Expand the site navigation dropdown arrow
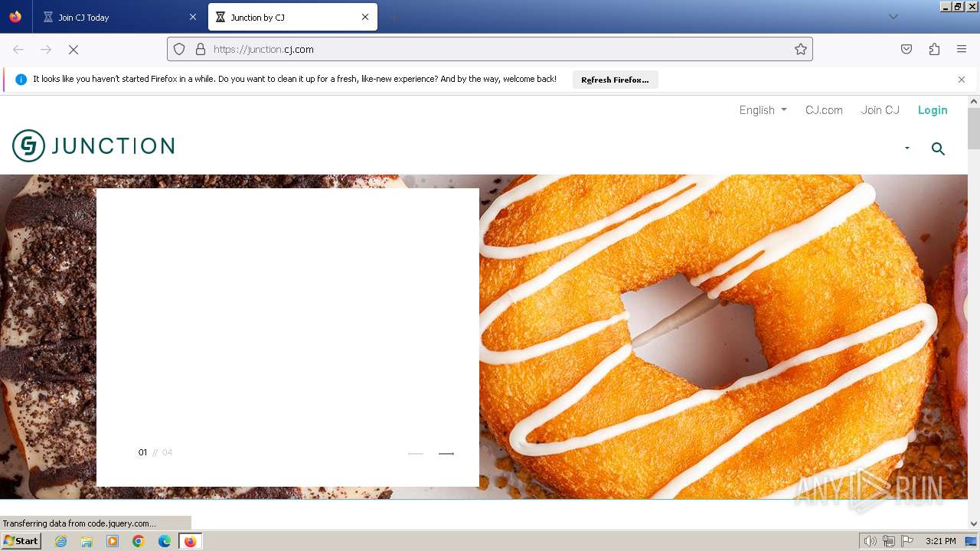The height and width of the screenshot is (551, 980). 907,148
